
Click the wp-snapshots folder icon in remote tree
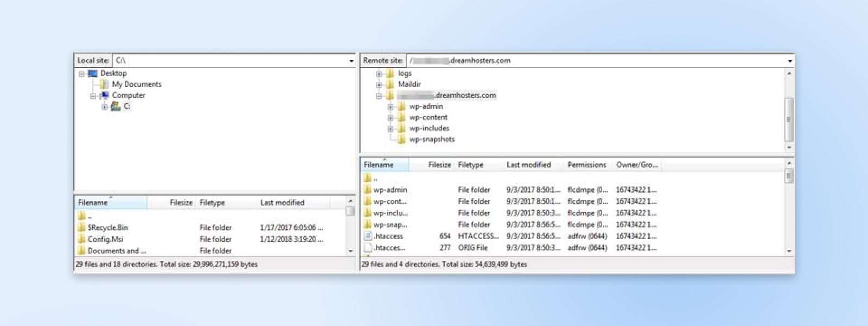(x=401, y=140)
